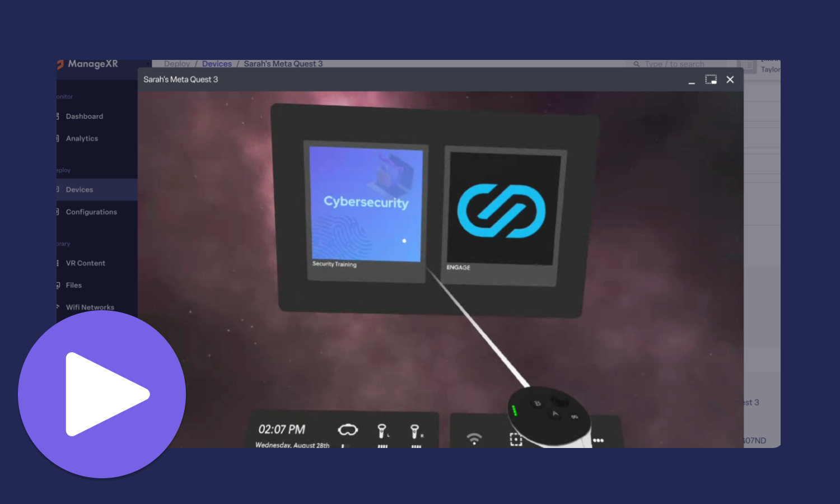Follow the Devices breadcrumb link
Screen dimensions: 840x504
click(x=217, y=64)
